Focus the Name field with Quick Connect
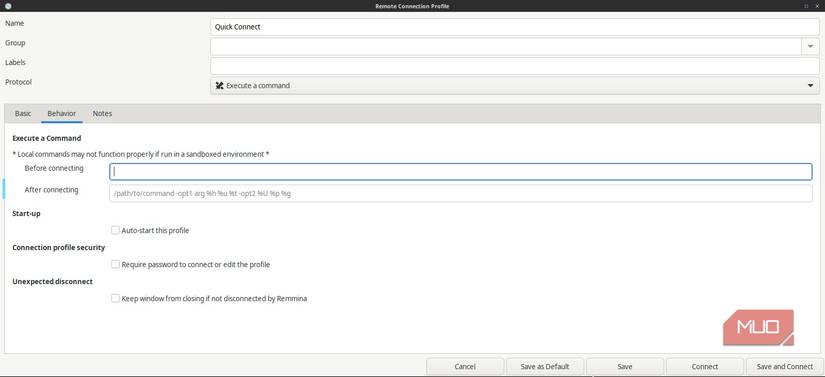Image resolution: width=825 pixels, height=377 pixels. click(x=515, y=27)
